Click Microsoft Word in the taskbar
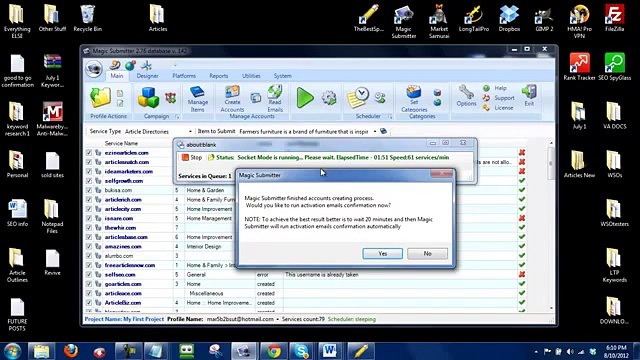 (x=330, y=351)
